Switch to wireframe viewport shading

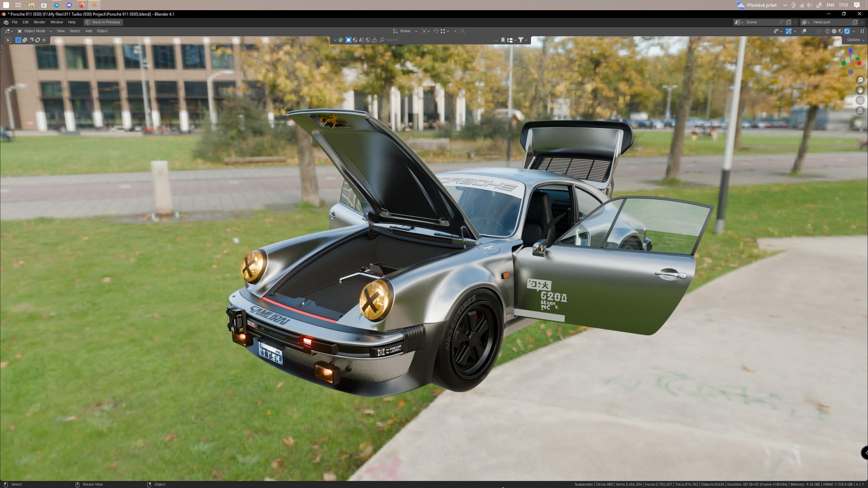[x=828, y=31]
